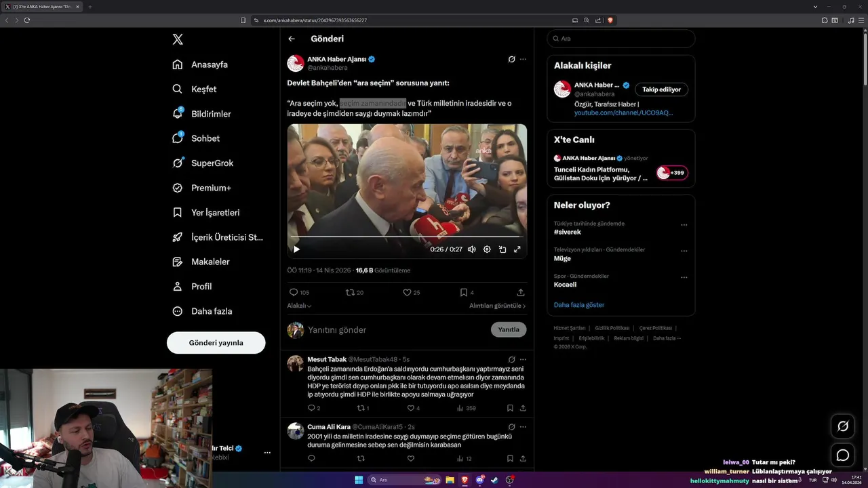
Task: Open Sohbet messages
Action: click(x=196, y=138)
